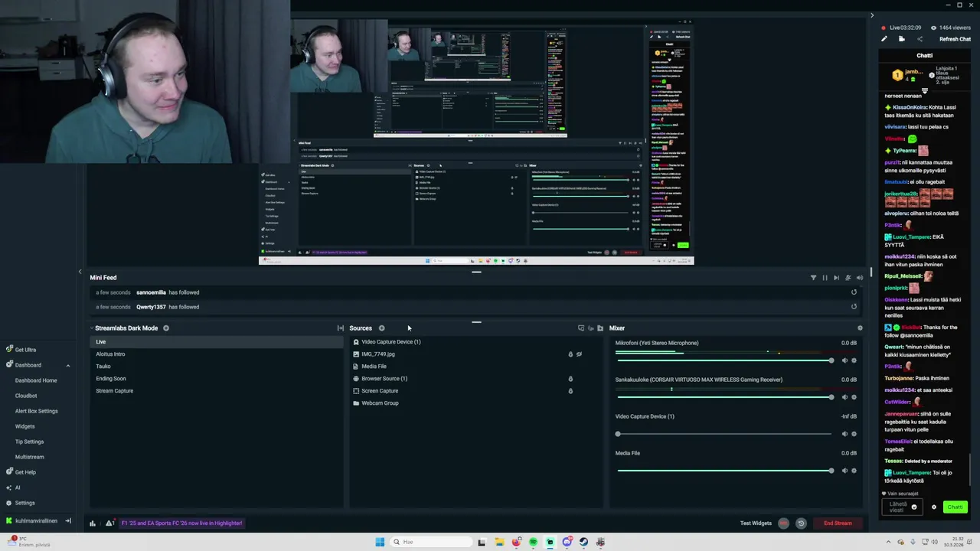This screenshot has width=980, height=551.
Task: Open Cloudbot in sidebar
Action: (x=26, y=396)
